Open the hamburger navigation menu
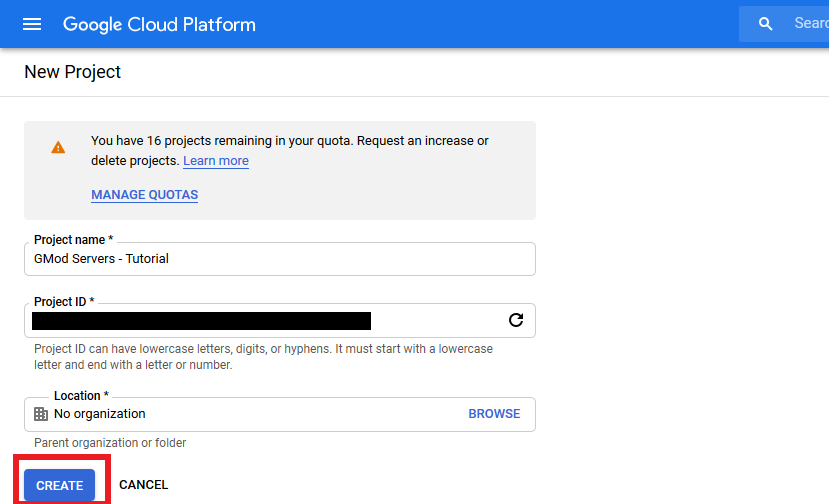 (x=32, y=24)
